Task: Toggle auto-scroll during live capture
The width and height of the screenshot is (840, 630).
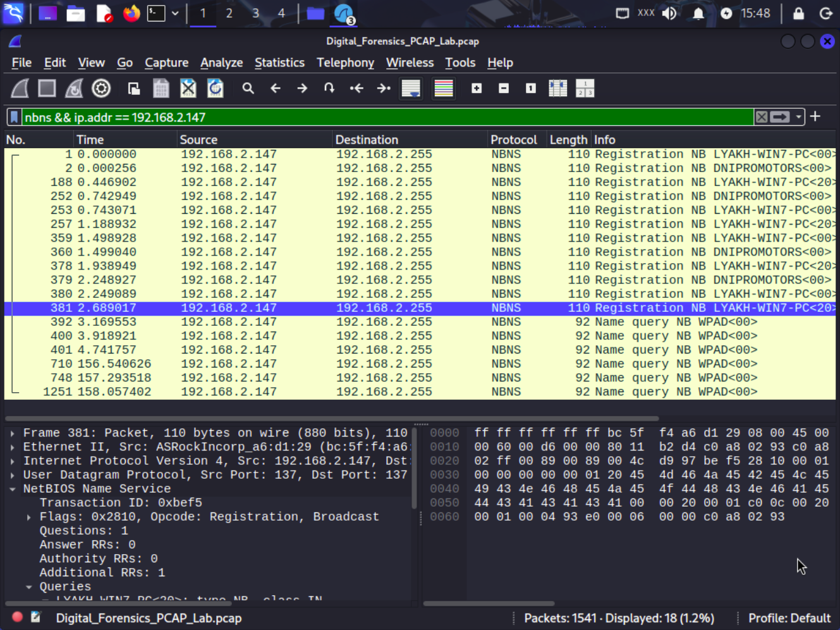Action: [411, 89]
